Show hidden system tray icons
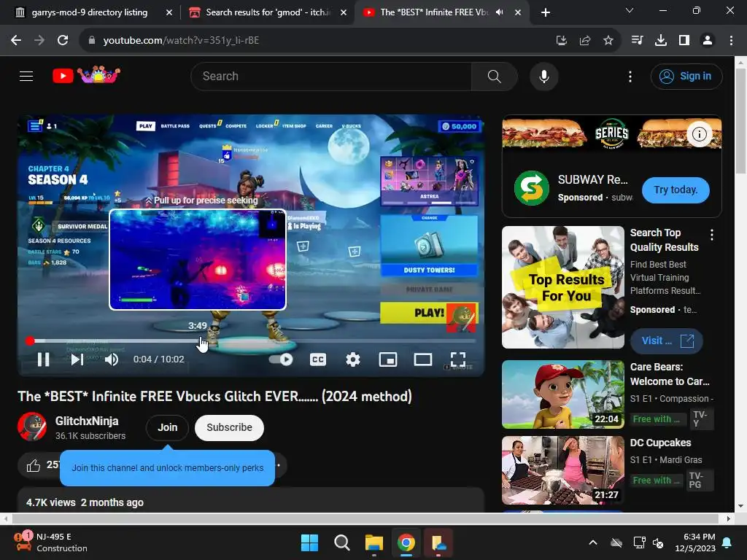Viewport: 747px width, 560px height. click(592, 542)
